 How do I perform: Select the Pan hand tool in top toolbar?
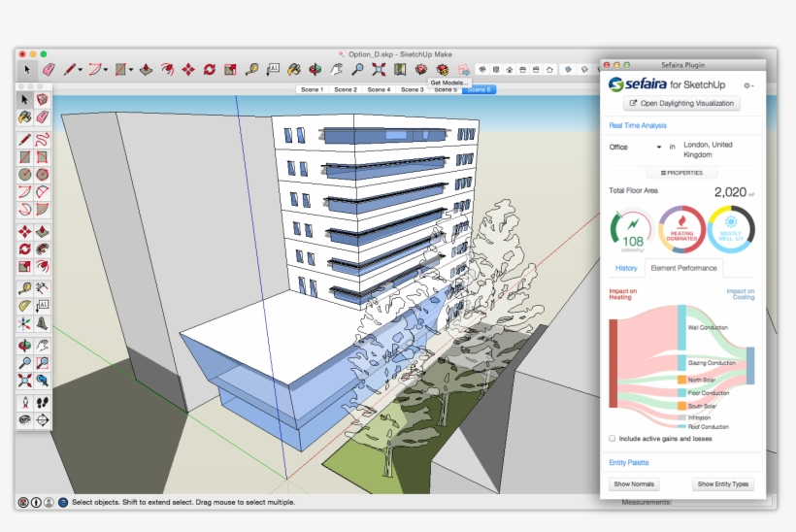pyautogui.click(x=337, y=70)
